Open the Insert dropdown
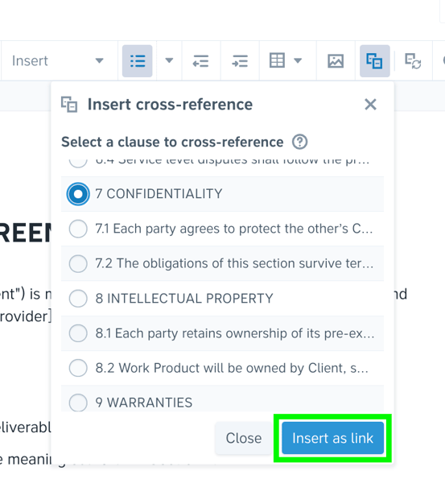Image resolution: width=445 pixels, height=504 pixels. point(58,60)
